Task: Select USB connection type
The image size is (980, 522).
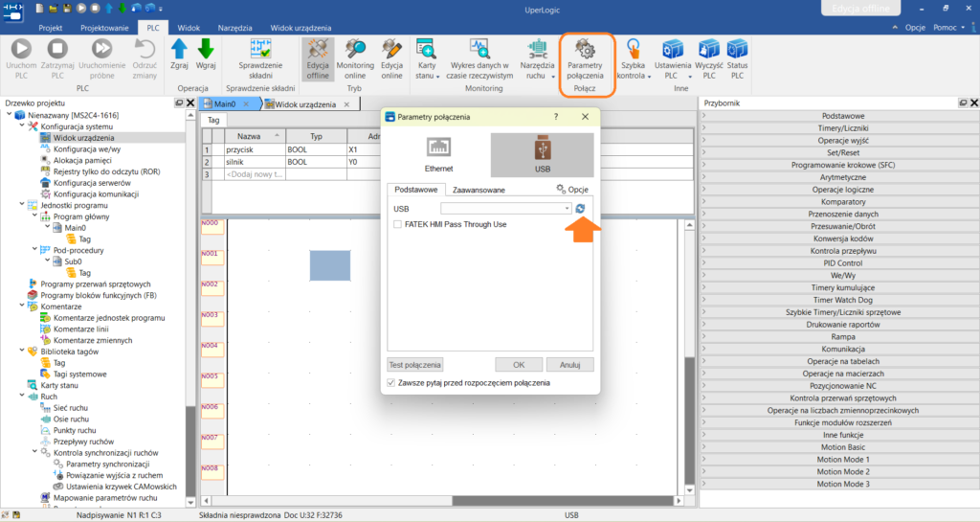Action: [543, 154]
